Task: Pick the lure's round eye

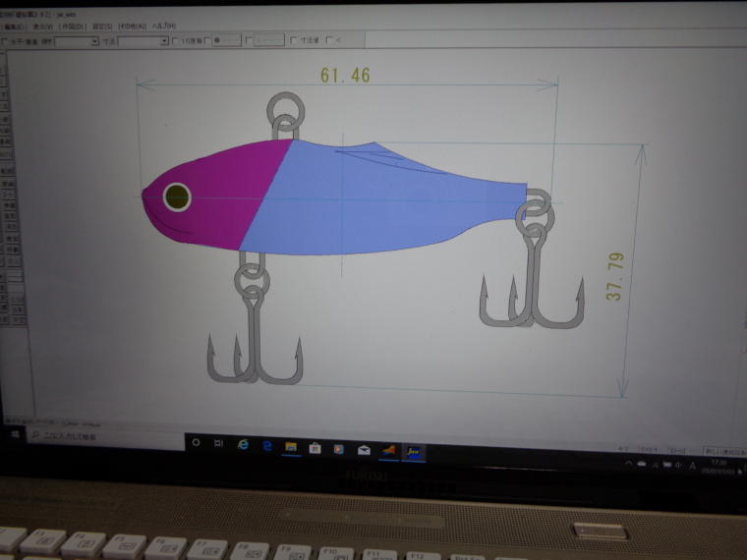Action: 177,196
